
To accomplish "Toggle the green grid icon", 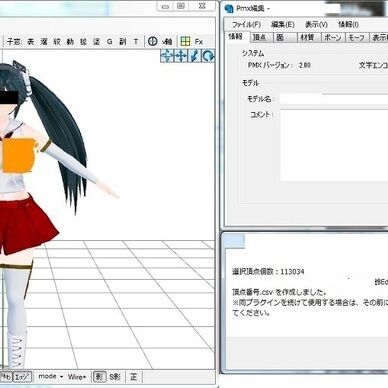I will [185, 41].
